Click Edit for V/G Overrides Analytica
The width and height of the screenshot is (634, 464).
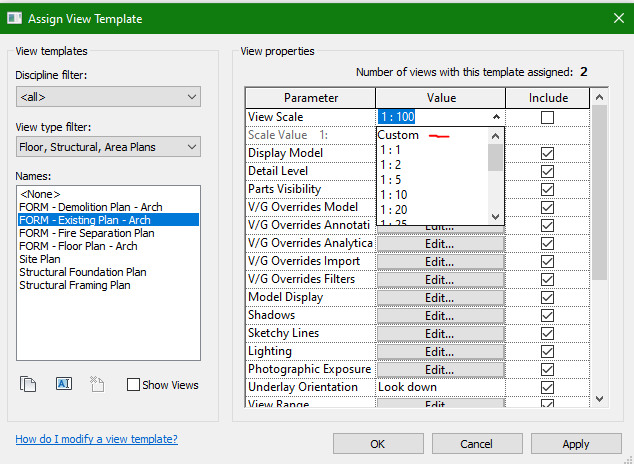440,244
